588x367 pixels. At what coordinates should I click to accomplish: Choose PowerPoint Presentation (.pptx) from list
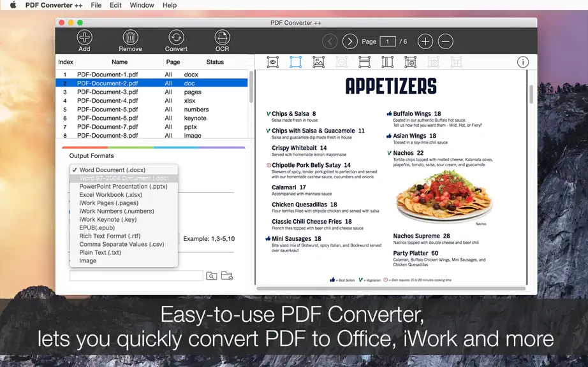pos(124,187)
